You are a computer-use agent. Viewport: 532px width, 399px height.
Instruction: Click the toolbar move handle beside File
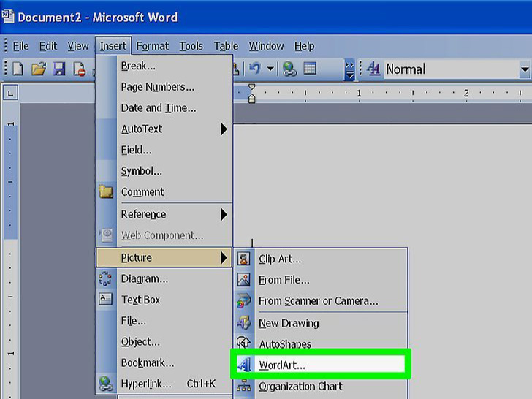coord(6,46)
